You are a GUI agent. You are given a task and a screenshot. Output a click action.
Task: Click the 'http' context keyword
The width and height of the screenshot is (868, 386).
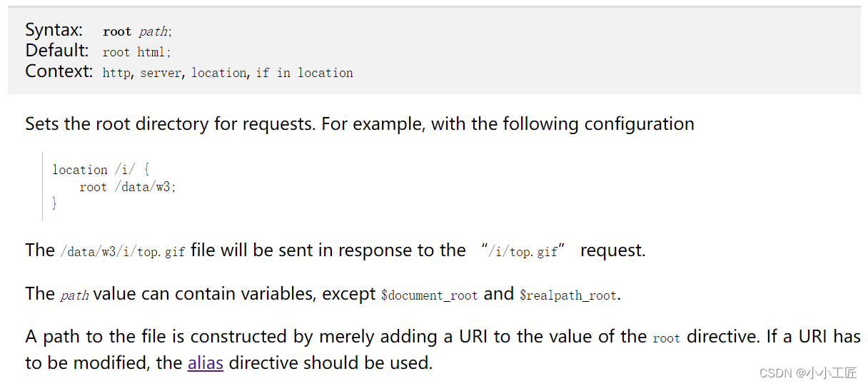click(x=116, y=73)
